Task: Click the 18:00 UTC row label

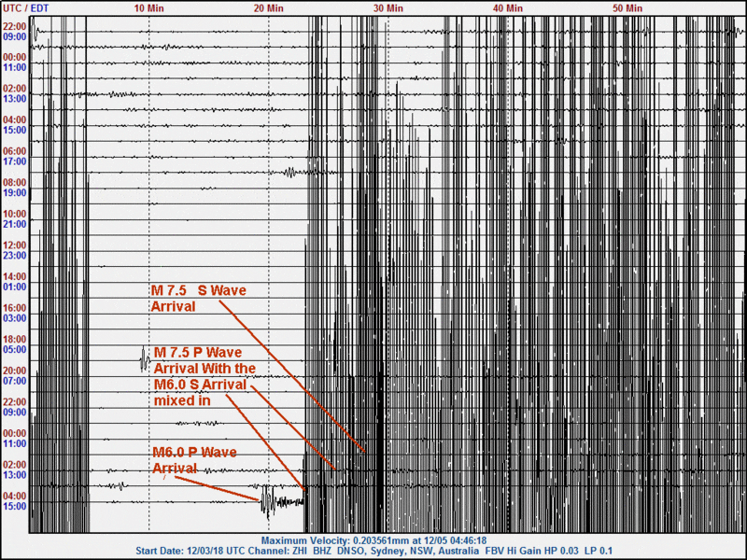Action: [15, 339]
